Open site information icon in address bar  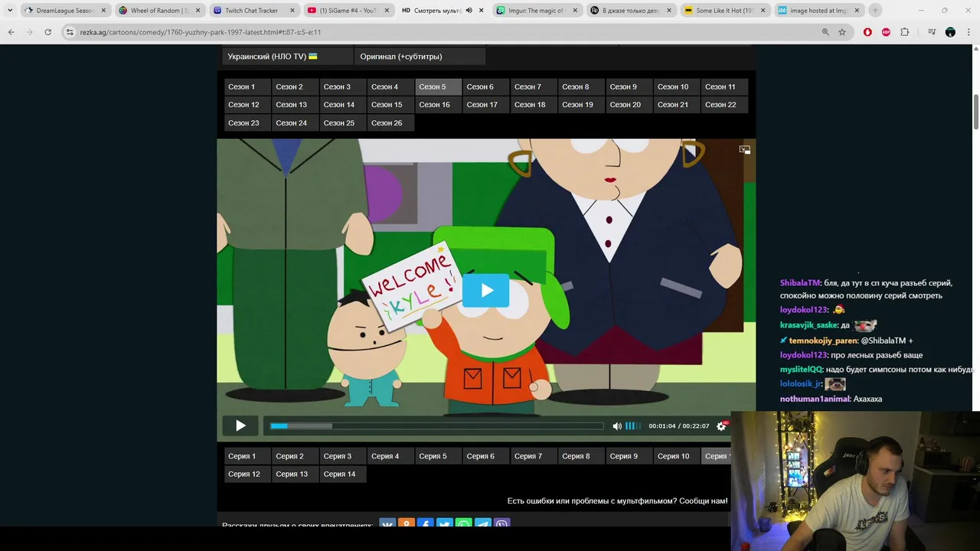pos(70,32)
